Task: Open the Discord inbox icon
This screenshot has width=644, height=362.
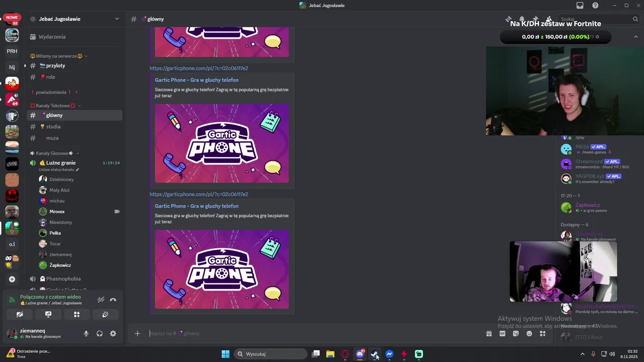Action: tap(580, 5)
